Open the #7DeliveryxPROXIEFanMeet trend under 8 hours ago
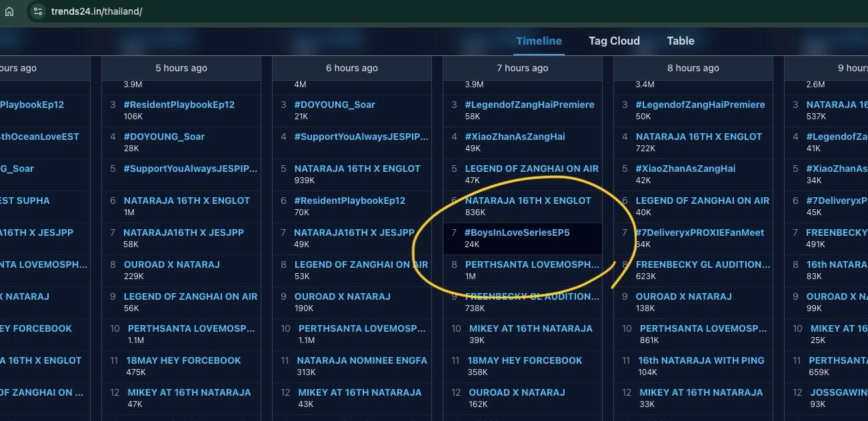The image size is (868, 421). [x=700, y=232]
